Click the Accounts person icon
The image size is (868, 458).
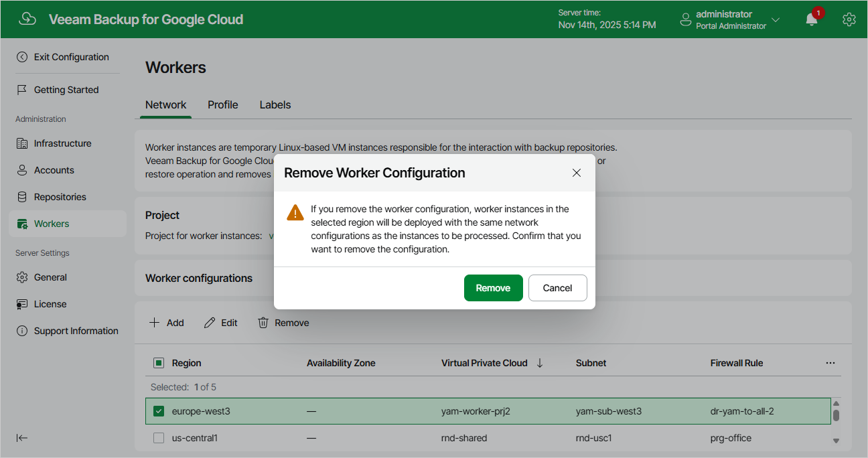point(22,170)
